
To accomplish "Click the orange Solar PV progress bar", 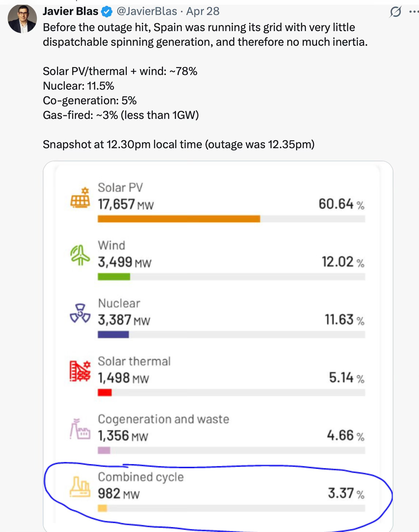I will (x=179, y=219).
